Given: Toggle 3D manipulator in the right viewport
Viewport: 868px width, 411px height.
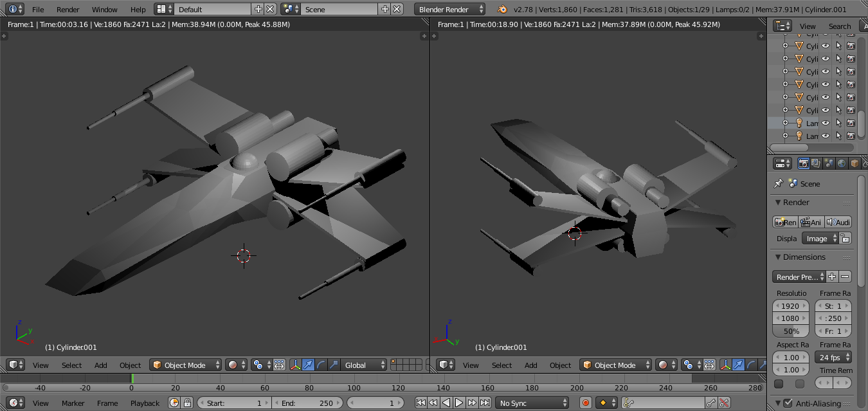Looking at the screenshot, I should 725,365.
